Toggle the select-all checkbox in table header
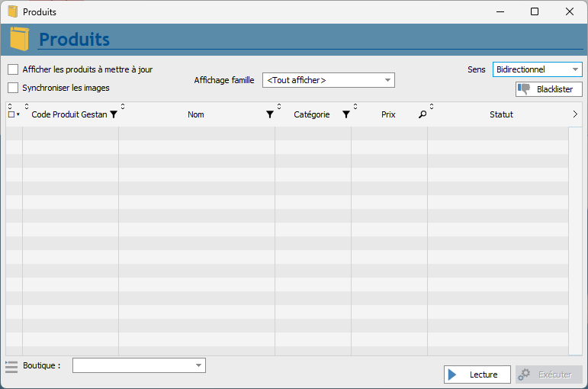 (x=11, y=114)
